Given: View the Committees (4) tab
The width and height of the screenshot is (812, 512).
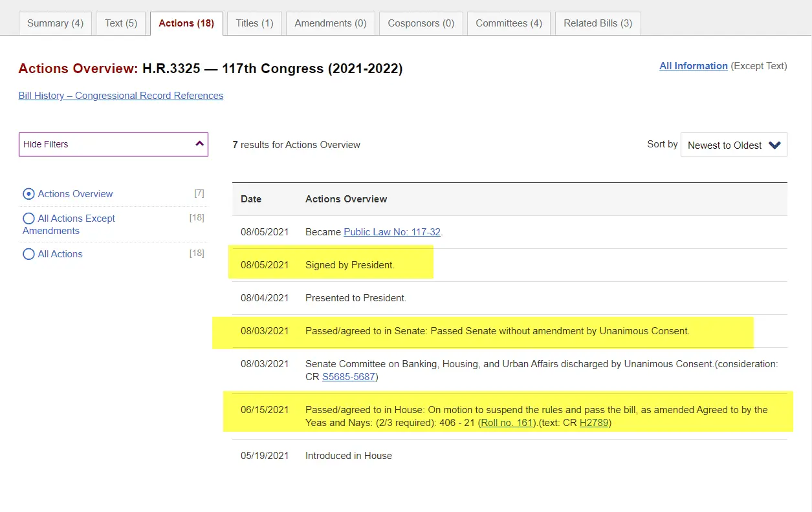Looking at the screenshot, I should pyautogui.click(x=509, y=23).
